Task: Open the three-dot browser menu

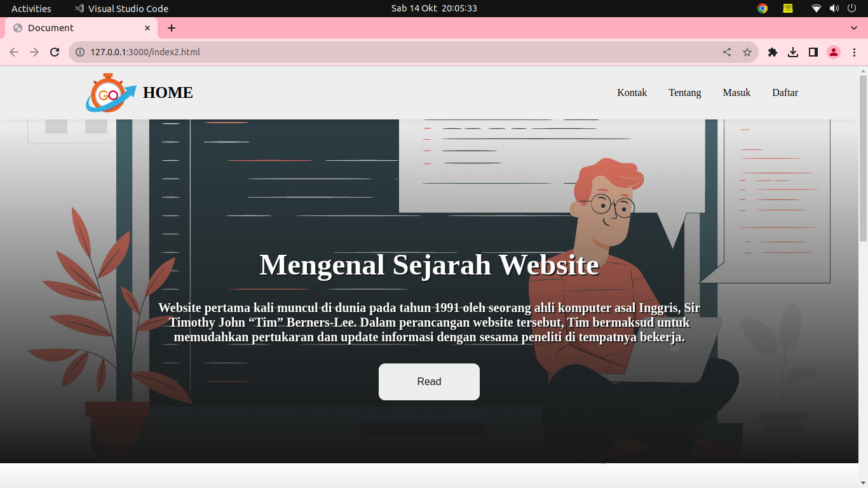Action: (854, 52)
